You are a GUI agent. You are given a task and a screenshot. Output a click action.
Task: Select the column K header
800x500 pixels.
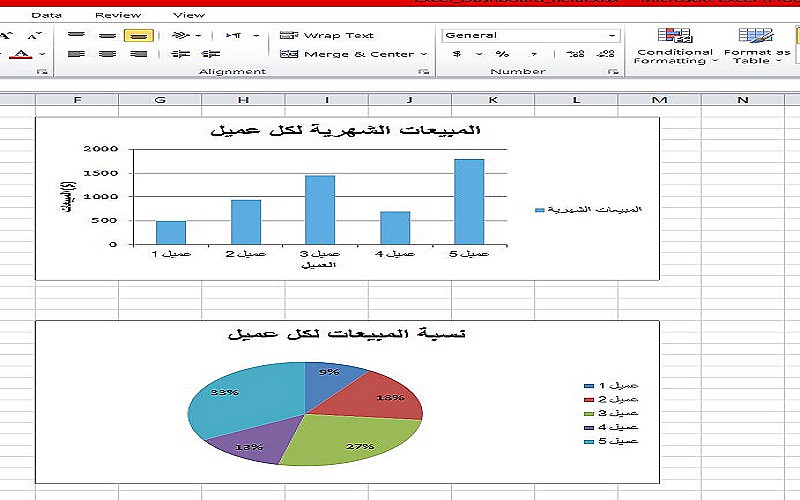point(493,100)
